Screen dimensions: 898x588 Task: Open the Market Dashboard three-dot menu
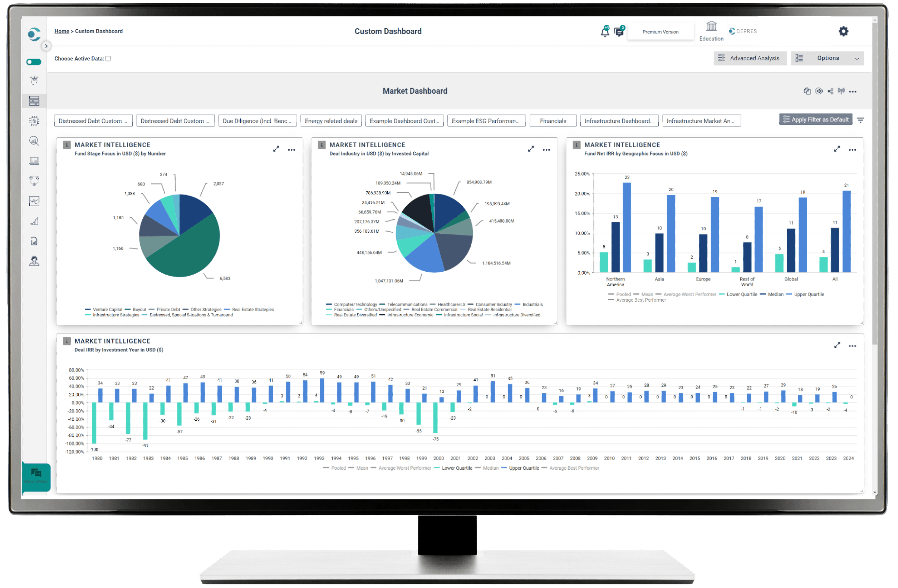(x=852, y=91)
